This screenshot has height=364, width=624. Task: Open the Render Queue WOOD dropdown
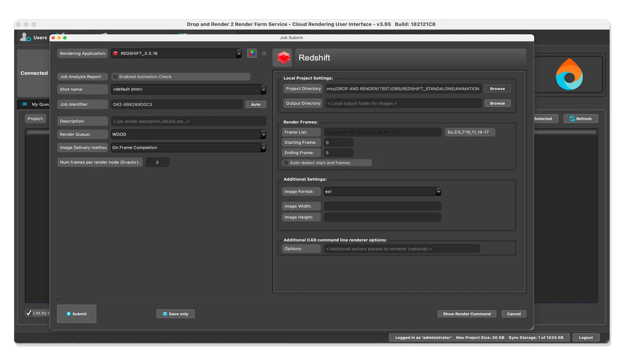(x=188, y=134)
